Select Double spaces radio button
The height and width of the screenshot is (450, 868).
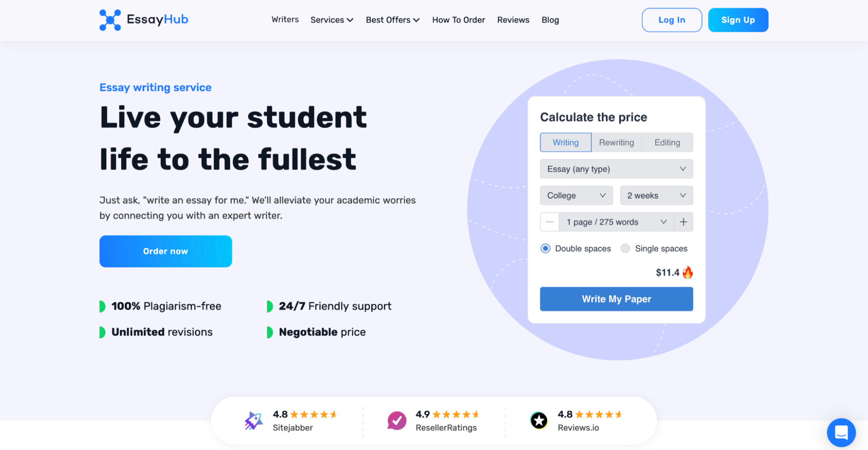click(545, 249)
